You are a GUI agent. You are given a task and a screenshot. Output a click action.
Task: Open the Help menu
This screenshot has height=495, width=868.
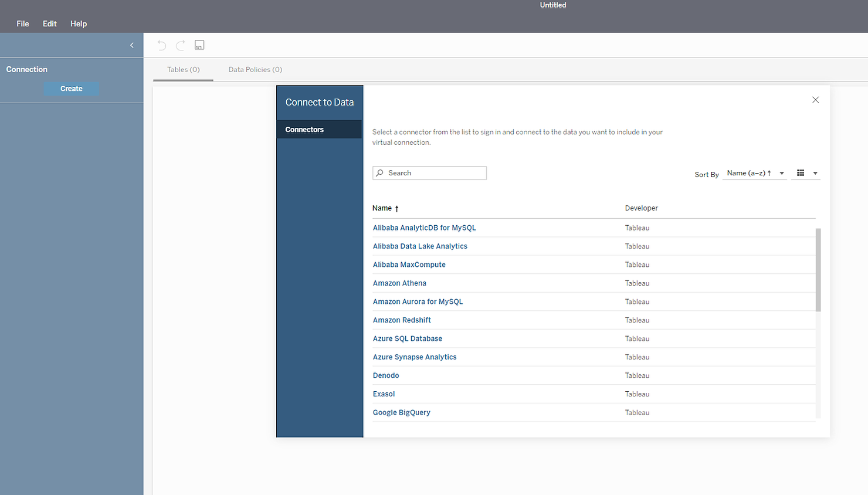(79, 23)
